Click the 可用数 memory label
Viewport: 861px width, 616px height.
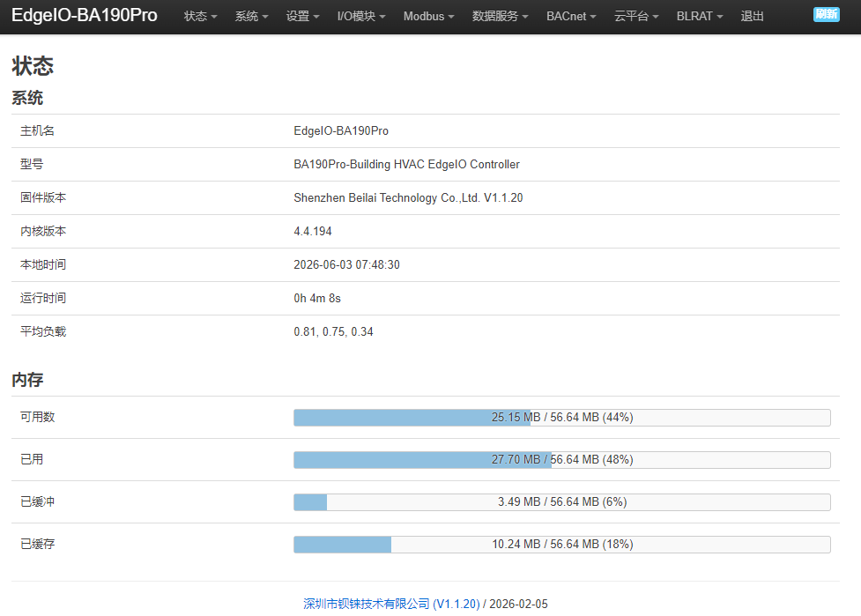[x=37, y=417]
